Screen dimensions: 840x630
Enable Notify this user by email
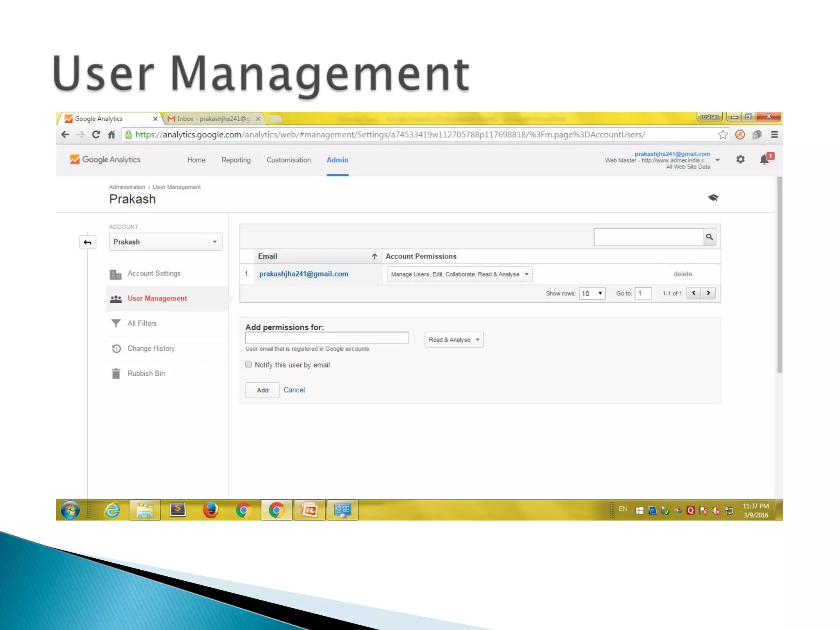(x=249, y=364)
